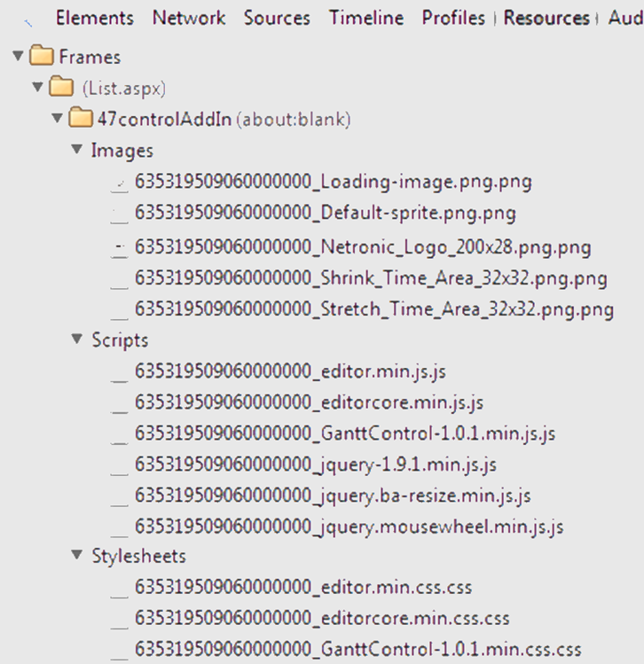Screen dimensions: 644x664
Task: Switch to the Elements tab
Action: tap(94, 18)
